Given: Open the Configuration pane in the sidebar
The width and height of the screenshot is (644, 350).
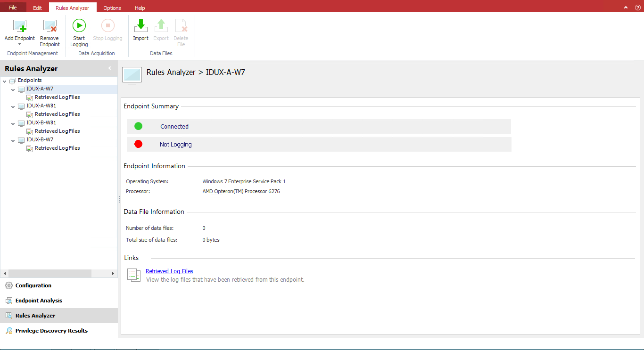Looking at the screenshot, I should (x=33, y=285).
